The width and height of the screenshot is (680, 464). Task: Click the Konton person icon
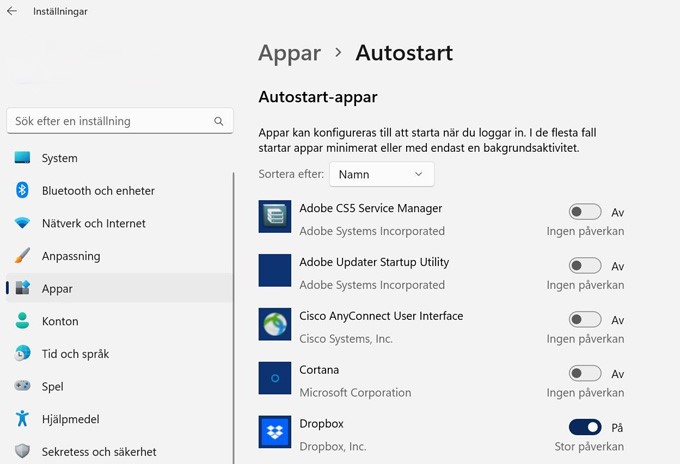click(22, 321)
